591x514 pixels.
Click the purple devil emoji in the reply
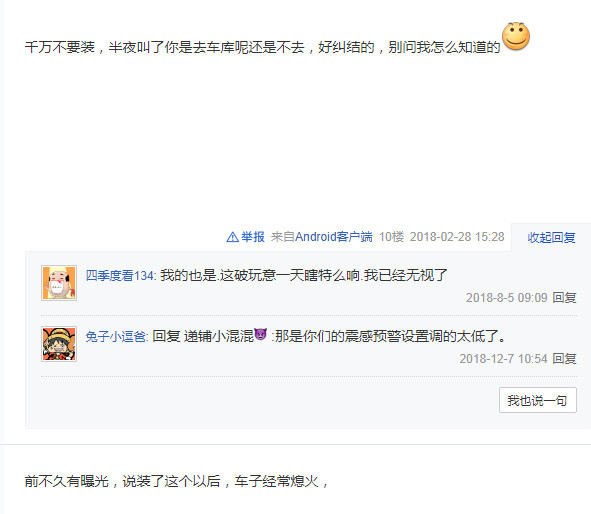(x=260, y=334)
